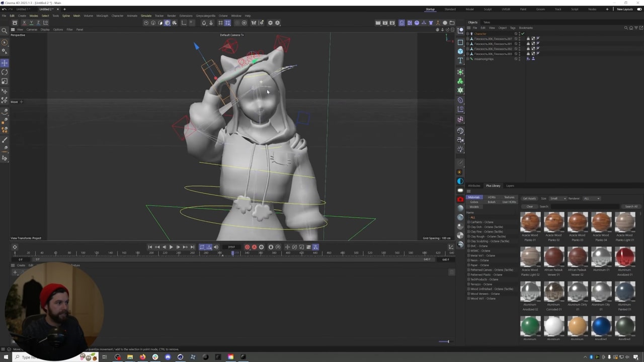Select the Scale tool in left toolbar
The width and height of the screenshot is (644, 362).
click(5, 81)
